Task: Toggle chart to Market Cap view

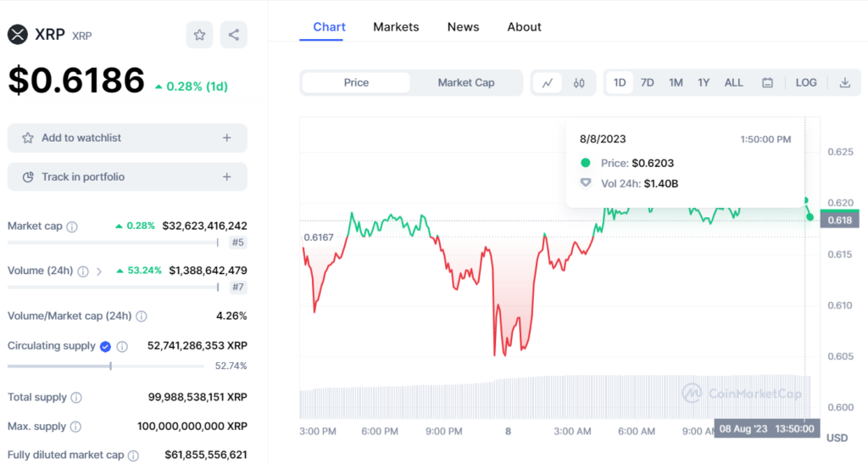Action: [466, 83]
